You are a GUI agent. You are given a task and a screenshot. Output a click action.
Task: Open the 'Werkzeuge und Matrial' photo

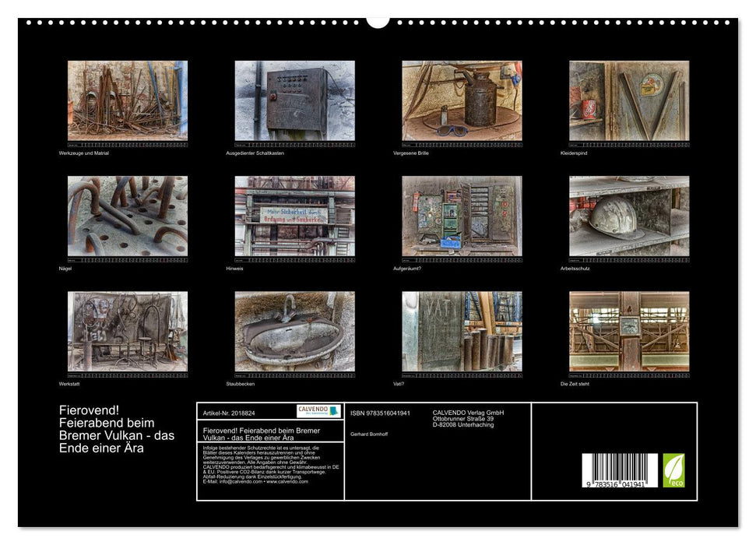coord(127,100)
